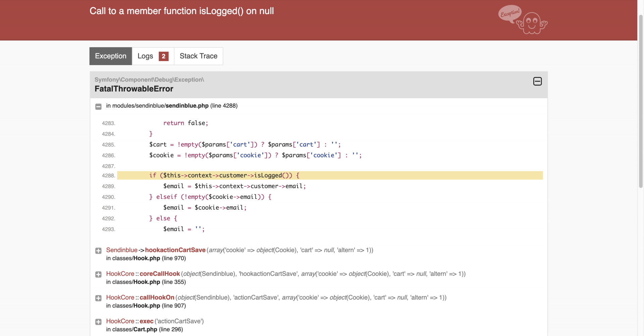
Task: Click the 'in classes/Hook.php (line 355)' text
Action: pos(146,282)
